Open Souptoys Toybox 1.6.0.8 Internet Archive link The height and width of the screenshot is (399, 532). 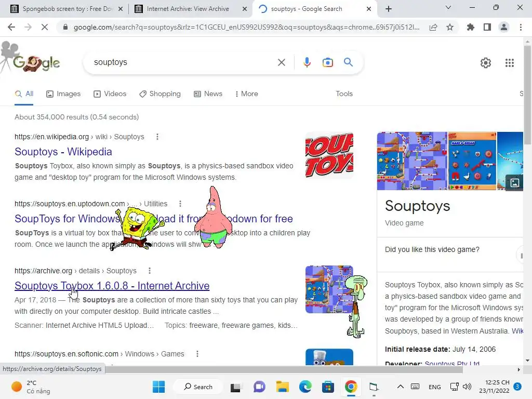[112, 286]
